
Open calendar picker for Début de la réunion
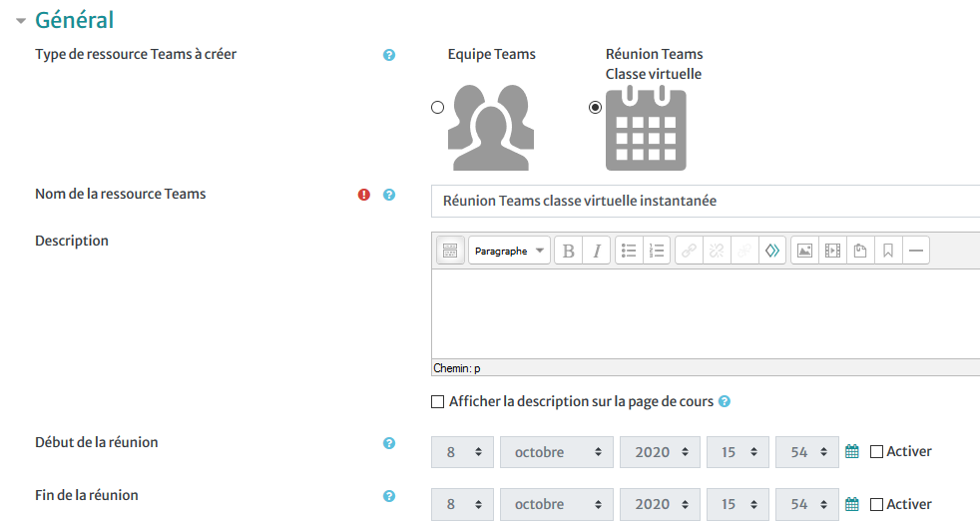pyautogui.click(x=852, y=451)
